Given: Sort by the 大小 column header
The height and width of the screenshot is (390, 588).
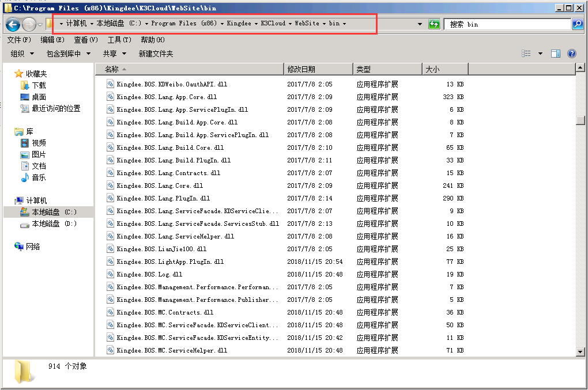Looking at the screenshot, I should pos(445,69).
